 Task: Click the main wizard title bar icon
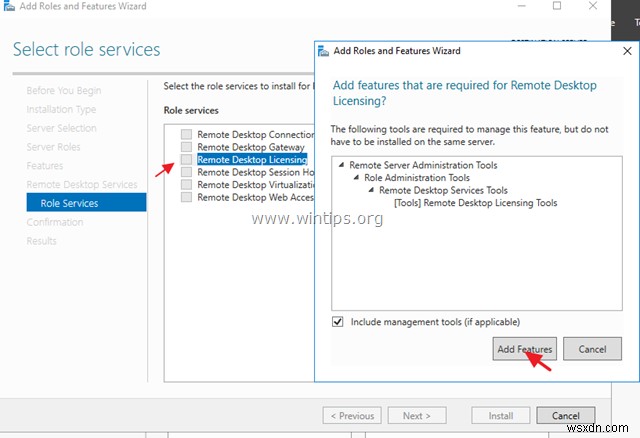pyautogui.click(x=9, y=6)
